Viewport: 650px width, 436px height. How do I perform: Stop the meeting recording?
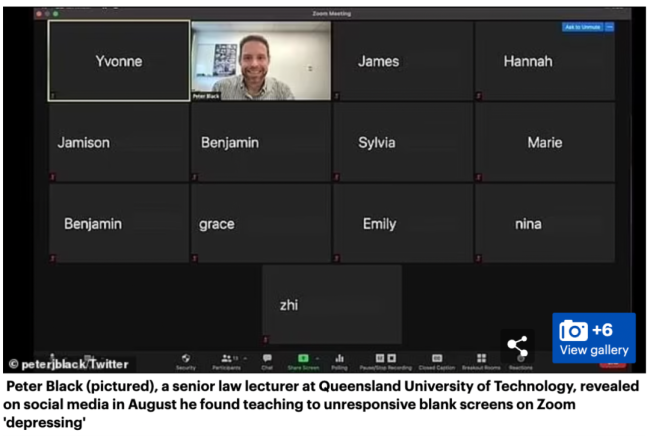click(x=391, y=358)
